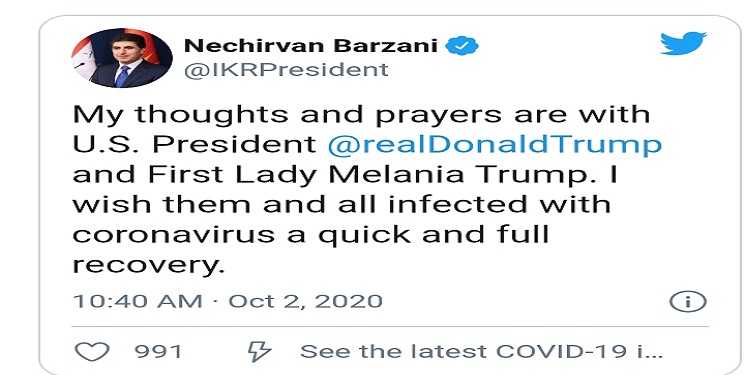Click the word "coronavirus" in the tweet
Screen dimensions: 745x375
point(173,235)
